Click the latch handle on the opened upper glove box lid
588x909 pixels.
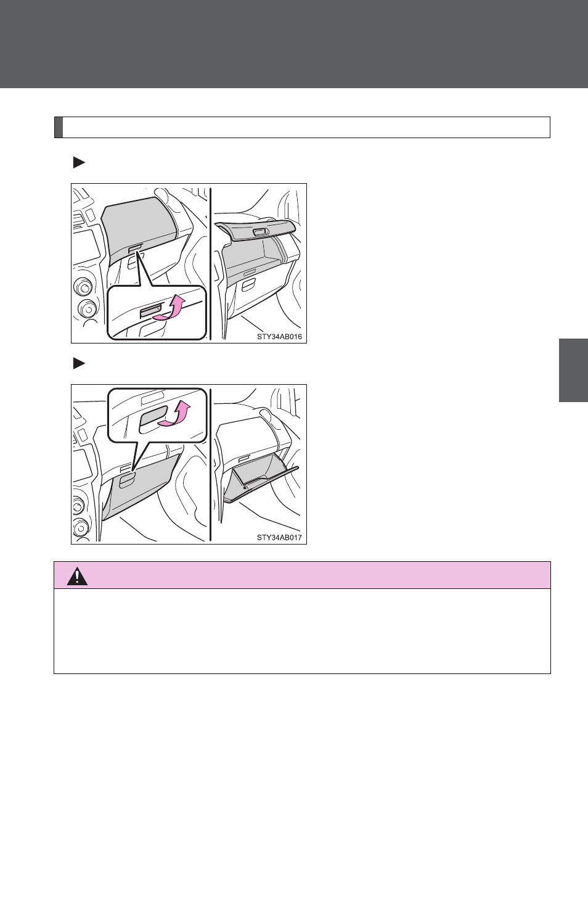tap(260, 232)
